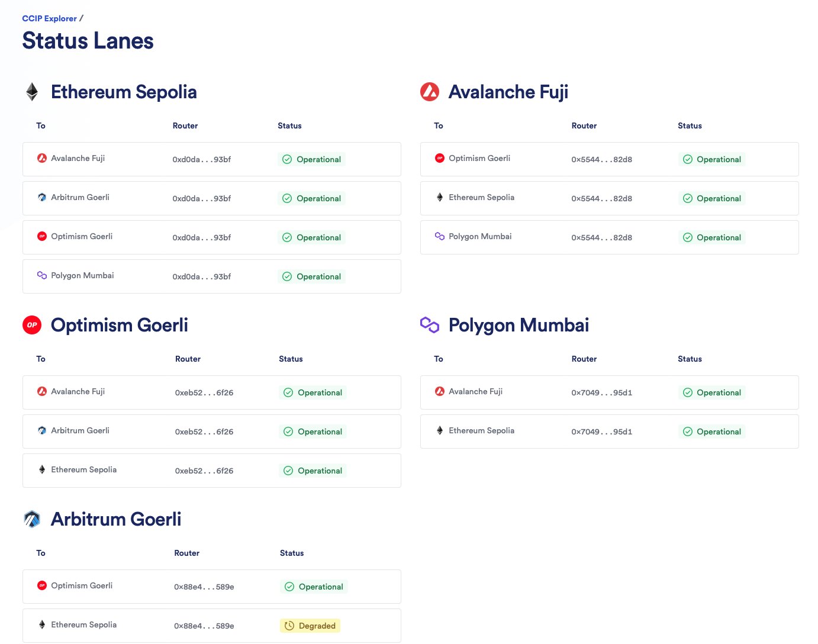Image resolution: width=818 pixels, height=644 pixels.
Task: Open the Ethereum Sepolia lane under Polygon Mumbai
Action: coord(609,431)
